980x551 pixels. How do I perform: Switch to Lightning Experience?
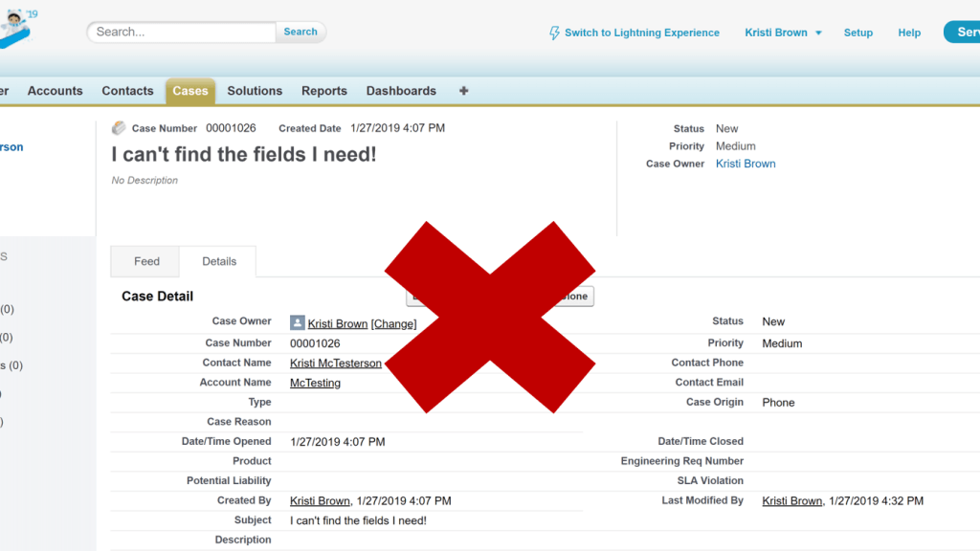pos(641,33)
